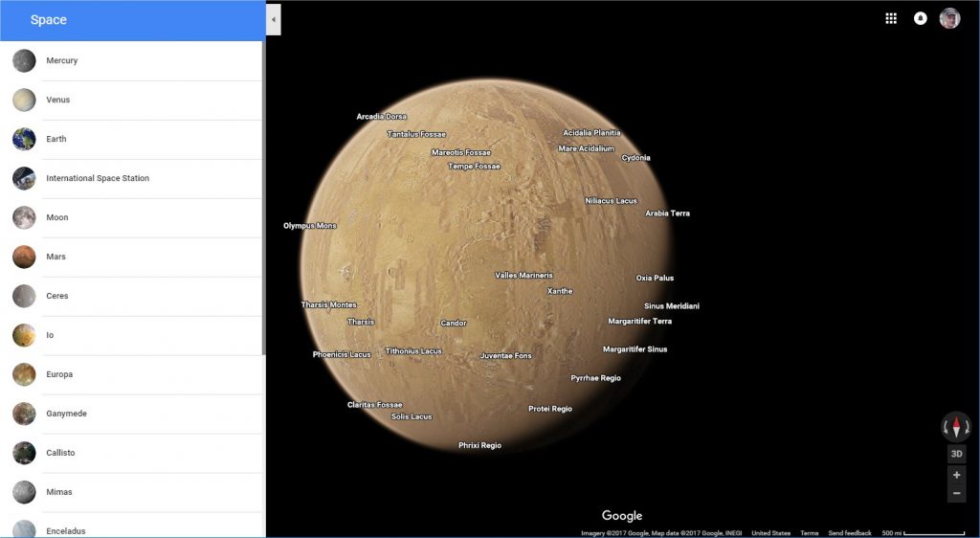
Task: Open the Google apps grid
Action: (x=891, y=18)
